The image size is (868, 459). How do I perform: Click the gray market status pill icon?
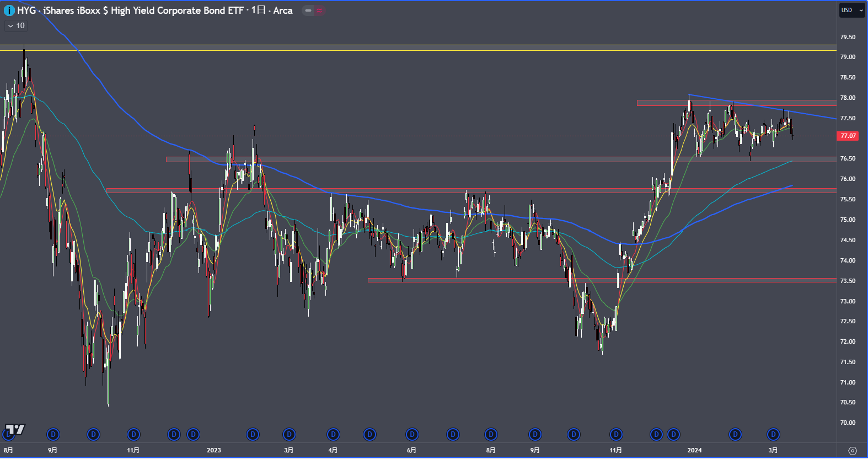click(x=308, y=10)
